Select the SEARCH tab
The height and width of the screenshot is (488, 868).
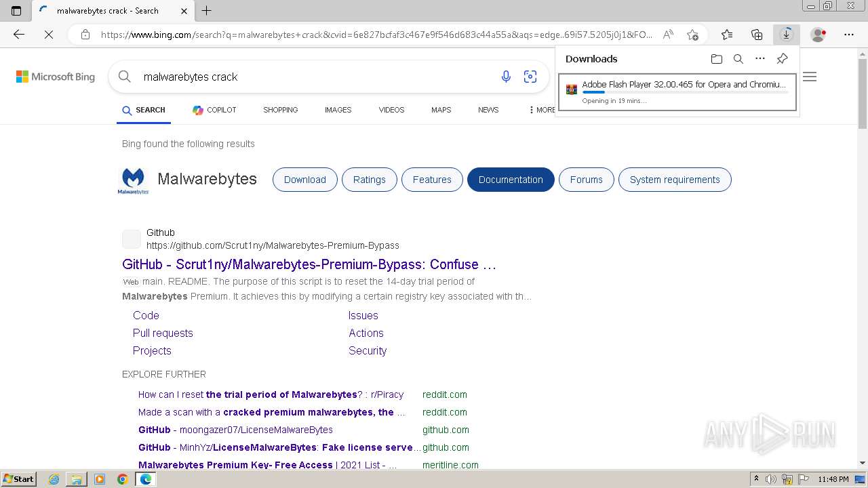coord(144,110)
